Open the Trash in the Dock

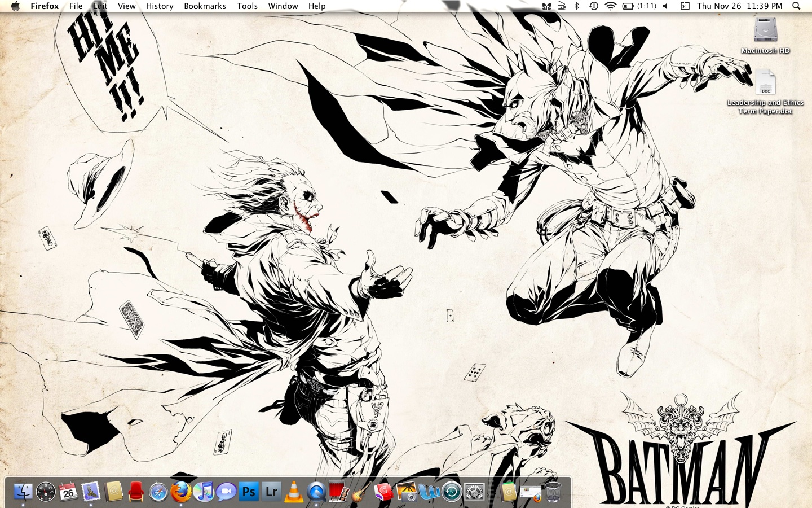tap(553, 492)
